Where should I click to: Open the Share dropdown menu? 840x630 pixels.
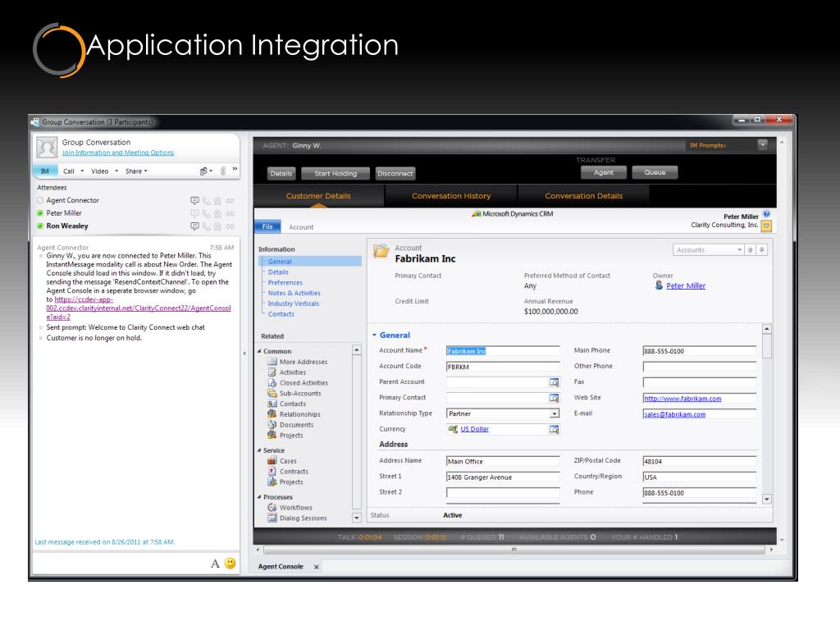click(x=136, y=171)
